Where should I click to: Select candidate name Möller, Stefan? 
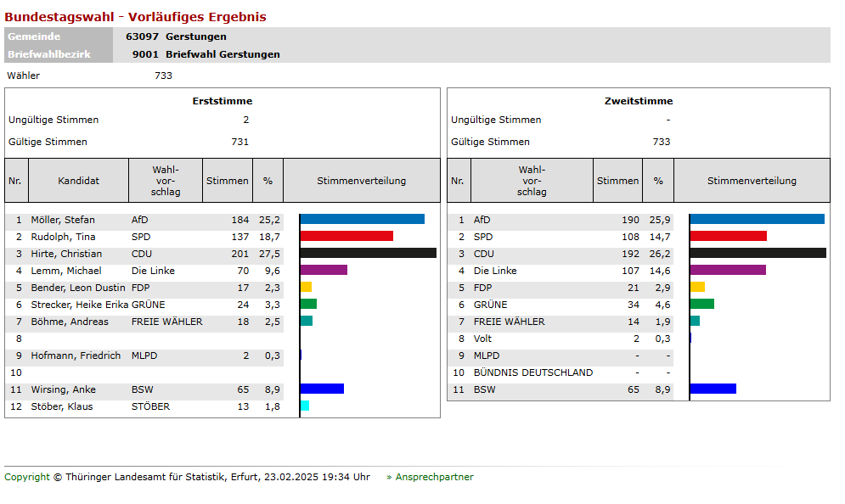tap(61, 220)
